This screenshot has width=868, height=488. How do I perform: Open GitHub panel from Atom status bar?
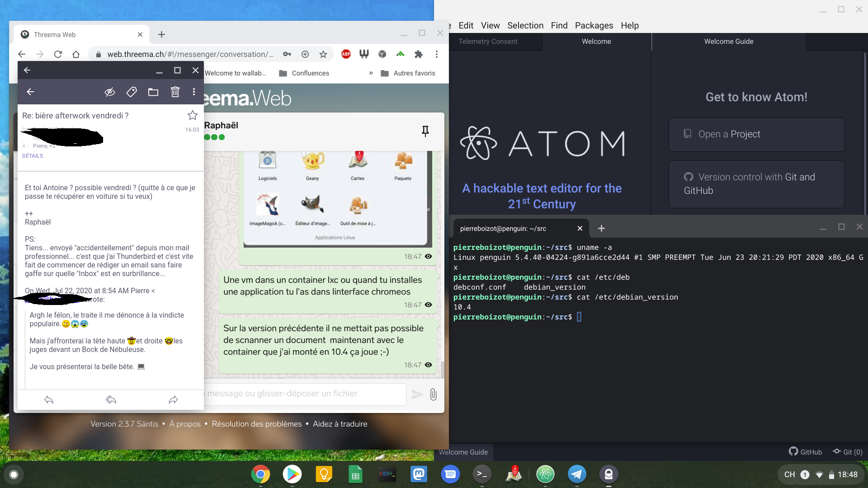[805, 452]
